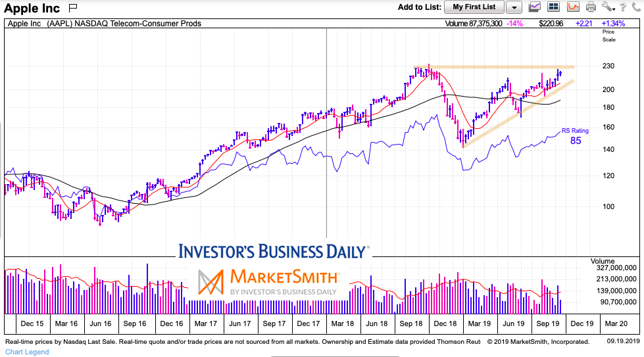
Task: Select the Dec 17 date axis label
Action: tap(309, 323)
